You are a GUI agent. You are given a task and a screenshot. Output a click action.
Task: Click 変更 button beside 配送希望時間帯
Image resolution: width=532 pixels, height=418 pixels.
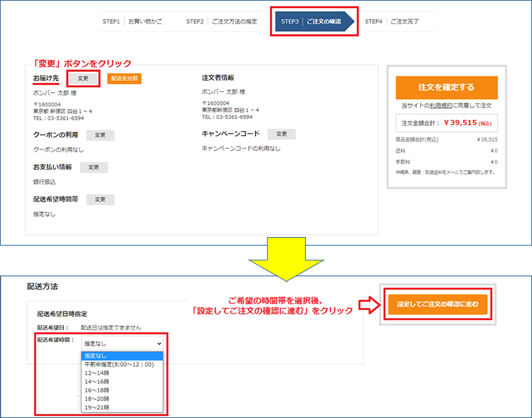(x=100, y=200)
